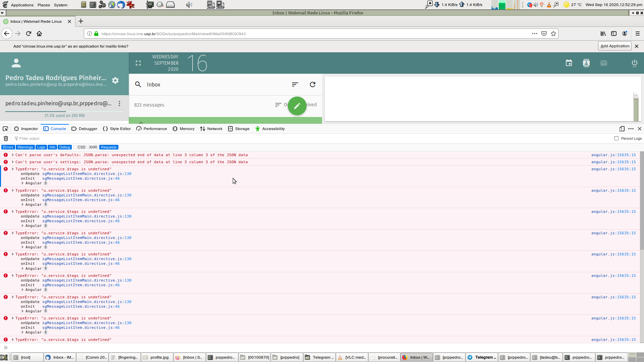
Task: Pick element with devtools picker icon
Action: (5, 129)
